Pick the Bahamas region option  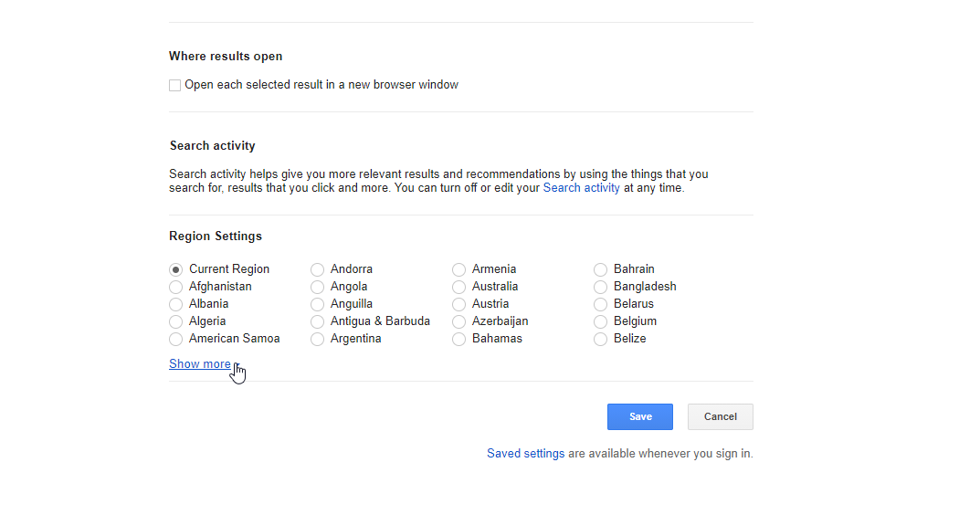point(458,339)
